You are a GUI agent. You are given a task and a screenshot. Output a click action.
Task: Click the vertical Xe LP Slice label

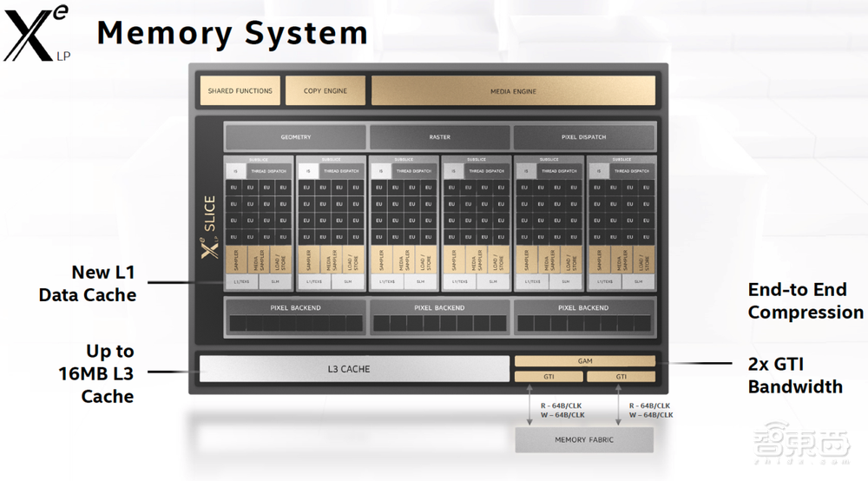(x=208, y=227)
